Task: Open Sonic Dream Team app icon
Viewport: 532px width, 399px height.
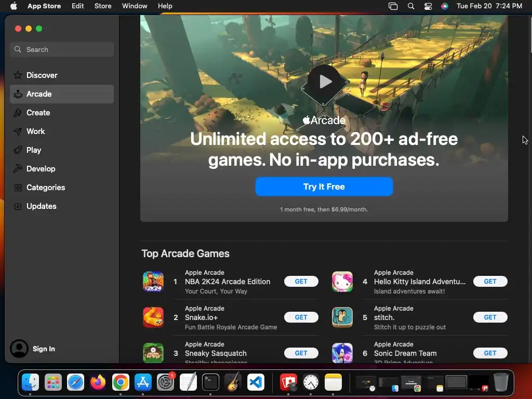Action: click(342, 353)
